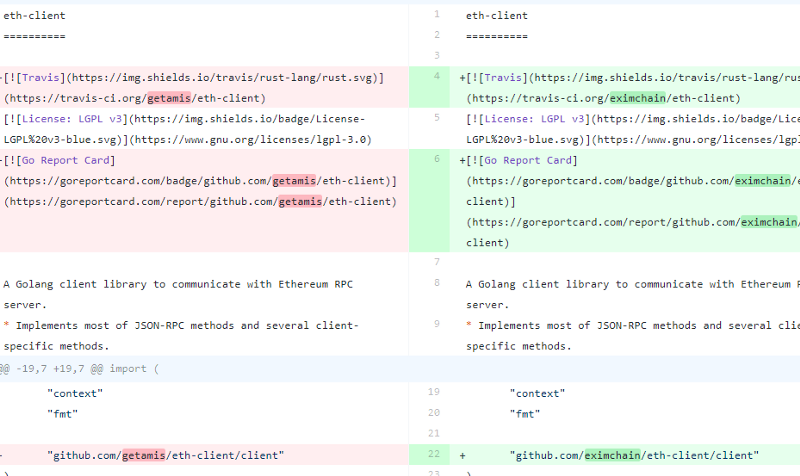The height and width of the screenshot is (476, 800).
Task: Click blank line number 7 in the gutter
Action: [437, 262]
